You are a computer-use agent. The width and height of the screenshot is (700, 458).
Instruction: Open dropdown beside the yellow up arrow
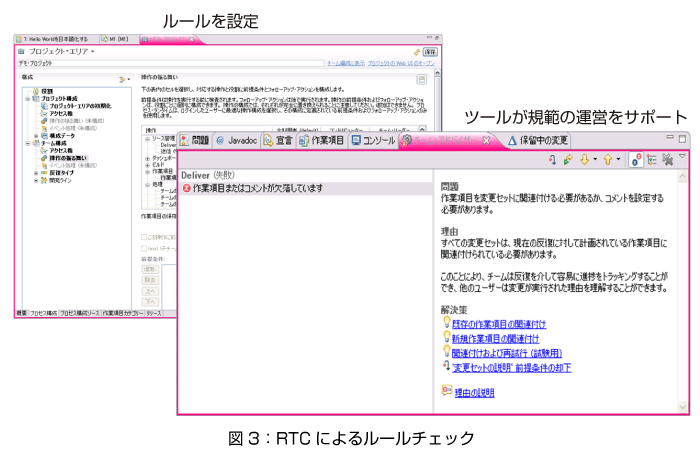[x=618, y=159]
